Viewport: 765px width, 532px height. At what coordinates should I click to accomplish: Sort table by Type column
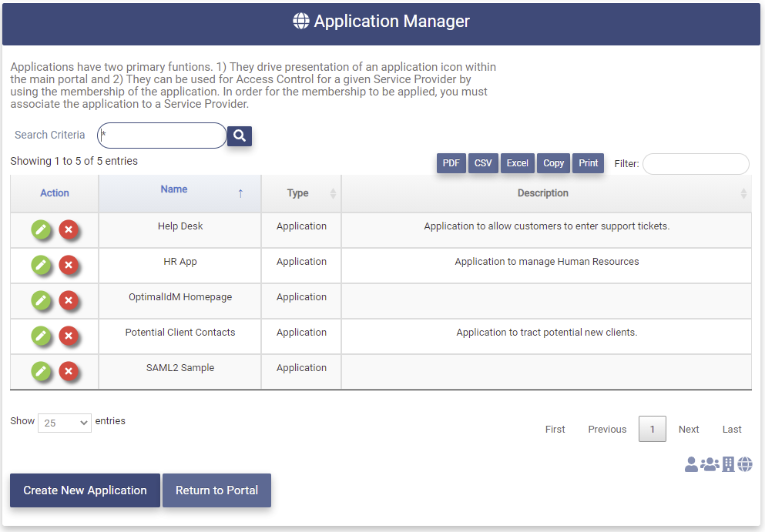pyautogui.click(x=301, y=193)
